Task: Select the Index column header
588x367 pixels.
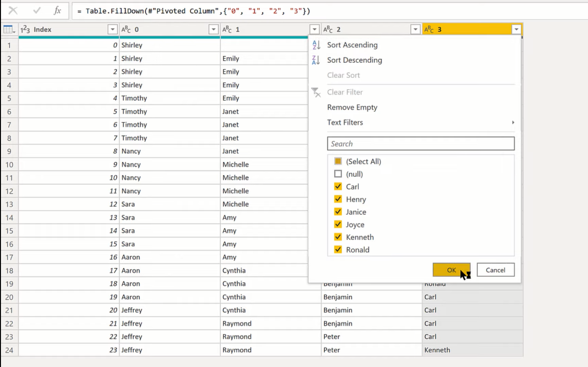Action: tap(69, 30)
